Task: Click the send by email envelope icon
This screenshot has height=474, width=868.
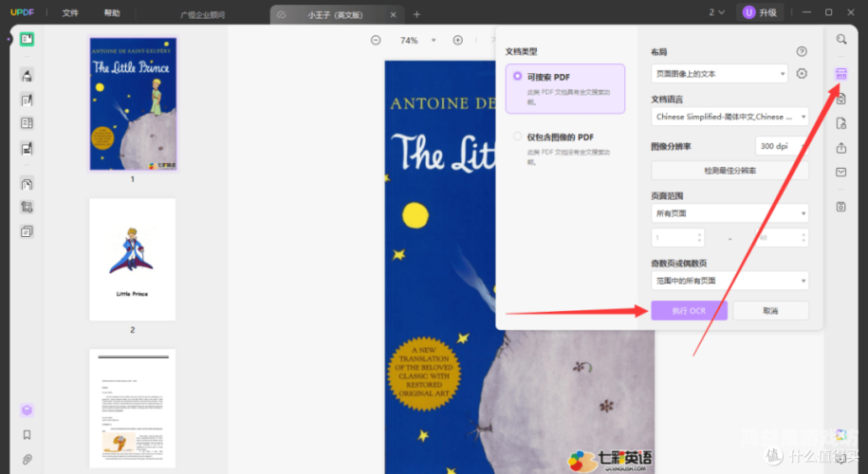Action: tap(840, 173)
